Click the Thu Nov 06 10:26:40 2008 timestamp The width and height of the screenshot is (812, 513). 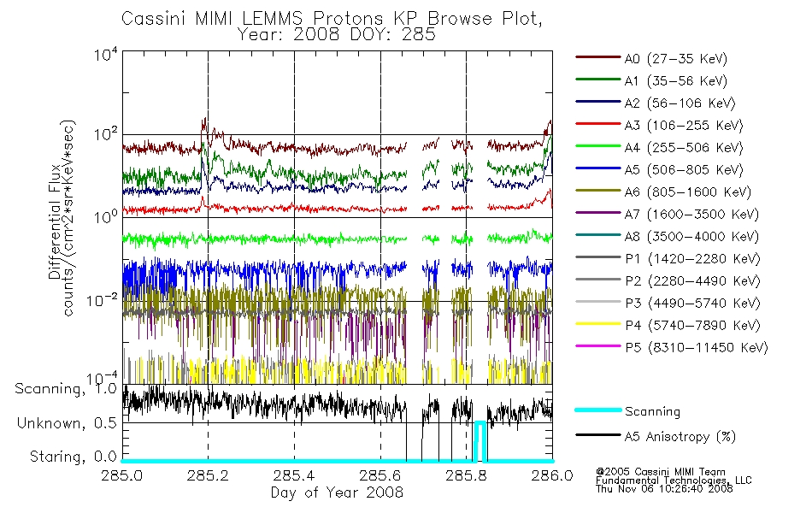664,489
